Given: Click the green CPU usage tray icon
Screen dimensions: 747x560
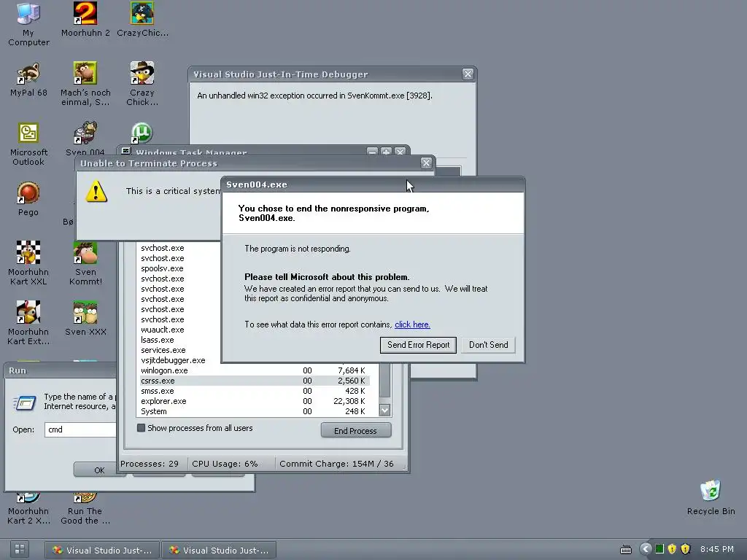Looking at the screenshot, I should [659, 549].
